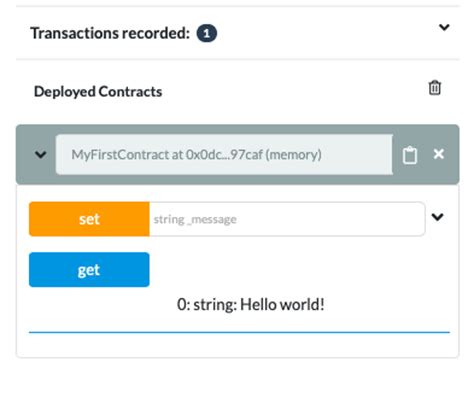Expand set function parameters chevron

pyautogui.click(x=437, y=217)
